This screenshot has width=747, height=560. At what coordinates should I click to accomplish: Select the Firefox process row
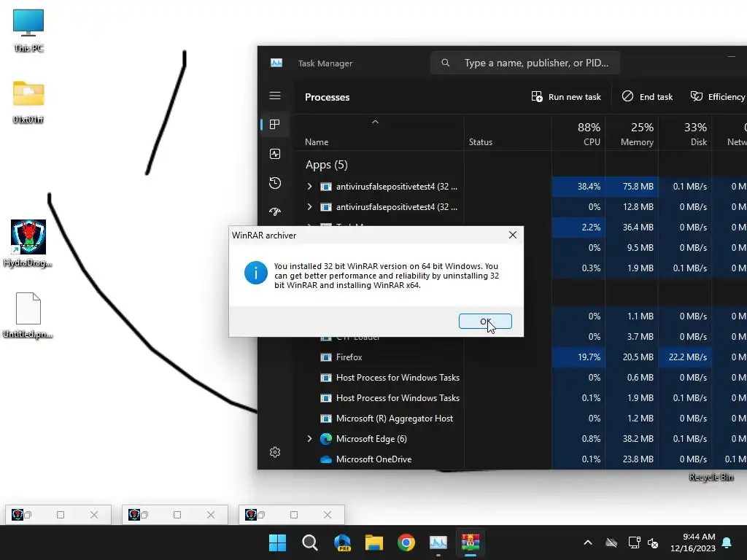521,357
